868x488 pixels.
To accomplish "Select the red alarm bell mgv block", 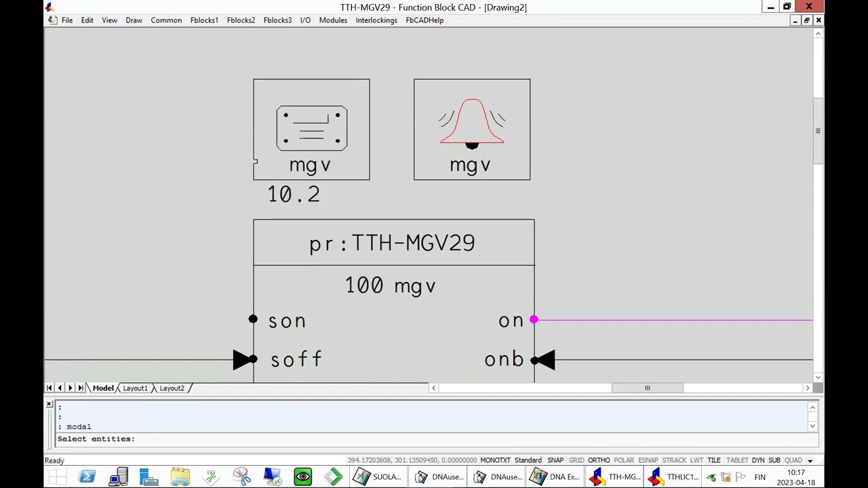I will coord(472,129).
